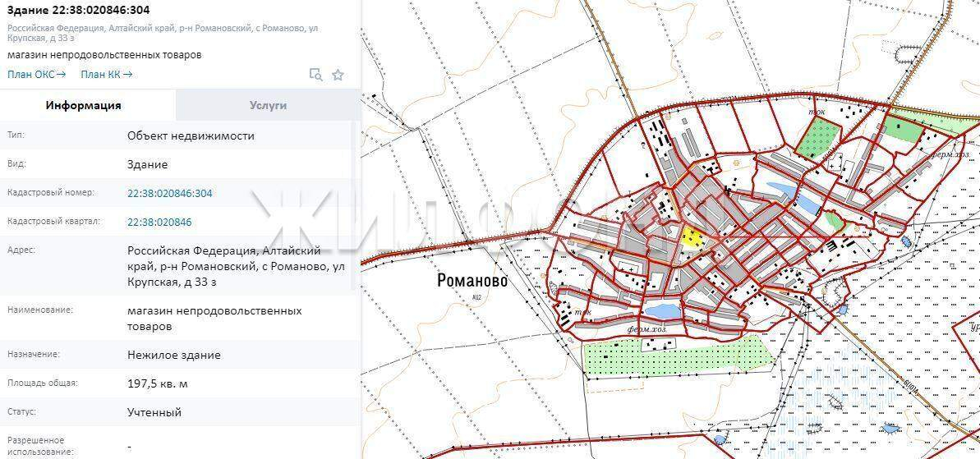
Task: Click the green dotted plot below top ток label
Action: point(820,138)
